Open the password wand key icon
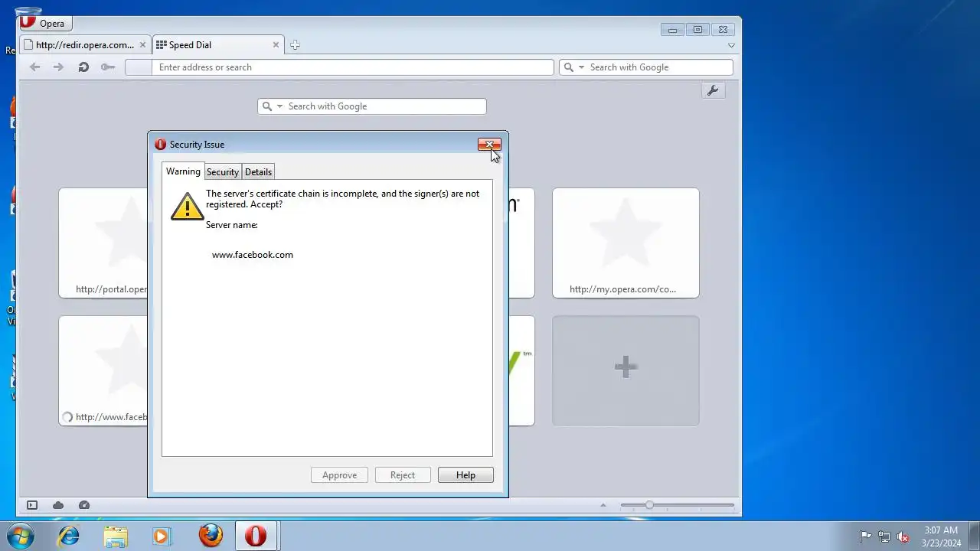Image resolution: width=980 pixels, height=551 pixels. point(108,67)
